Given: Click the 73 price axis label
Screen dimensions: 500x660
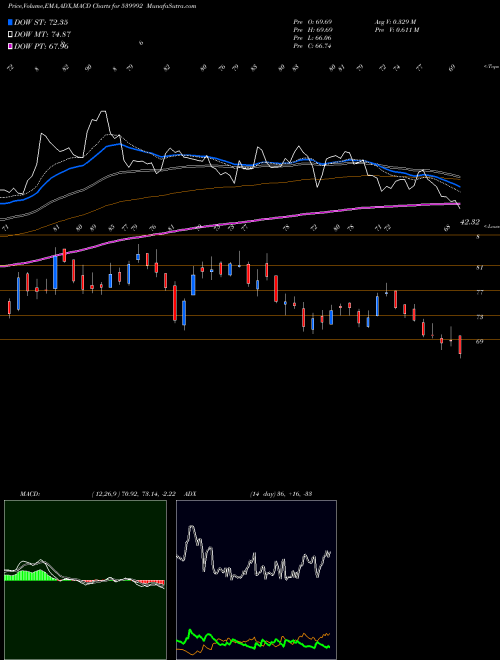Looking at the screenshot, I should pos(479,317).
